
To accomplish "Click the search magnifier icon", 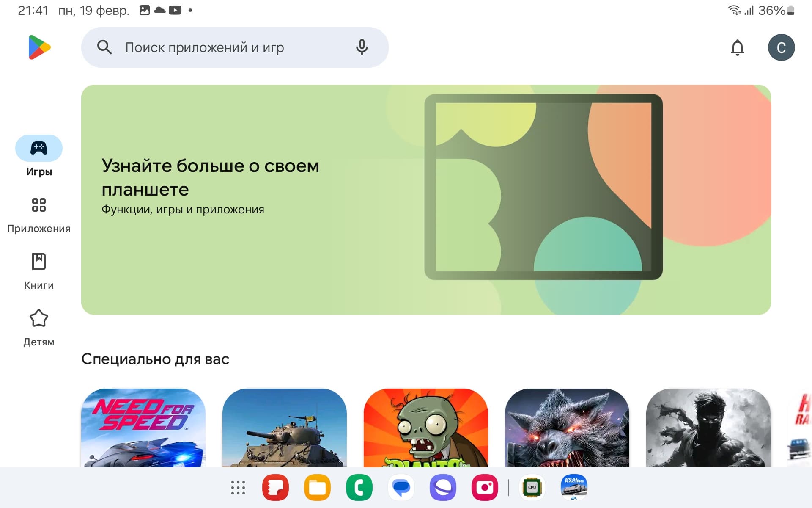I will click(104, 47).
